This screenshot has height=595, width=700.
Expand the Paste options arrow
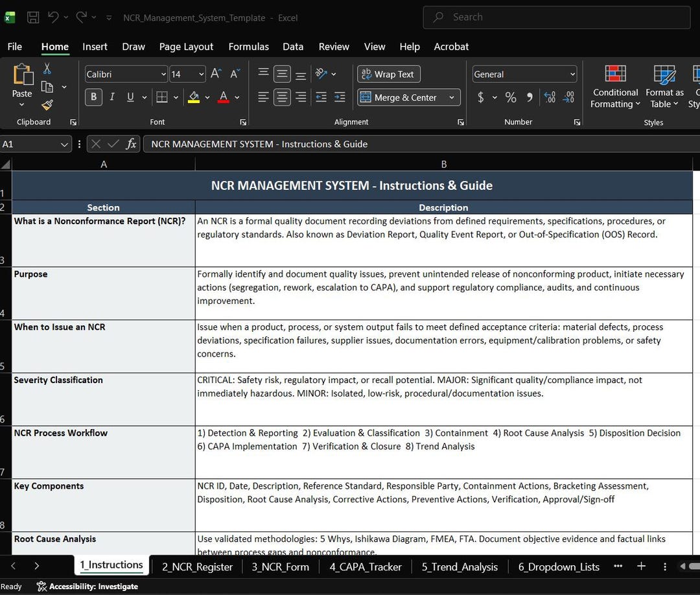pos(22,105)
